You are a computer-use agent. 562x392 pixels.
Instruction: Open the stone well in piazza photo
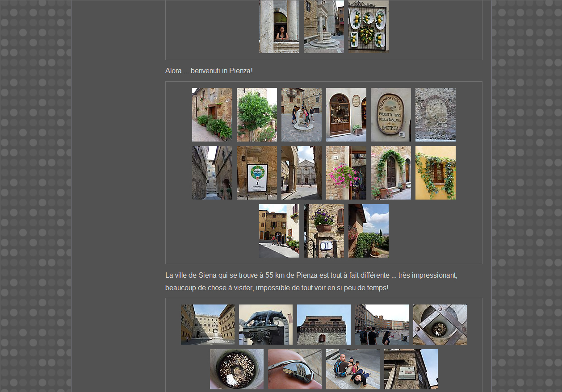(324, 27)
